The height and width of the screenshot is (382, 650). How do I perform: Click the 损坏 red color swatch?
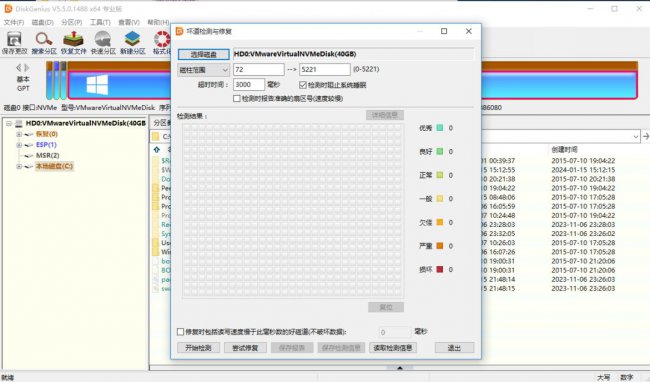tap(440, 270)
